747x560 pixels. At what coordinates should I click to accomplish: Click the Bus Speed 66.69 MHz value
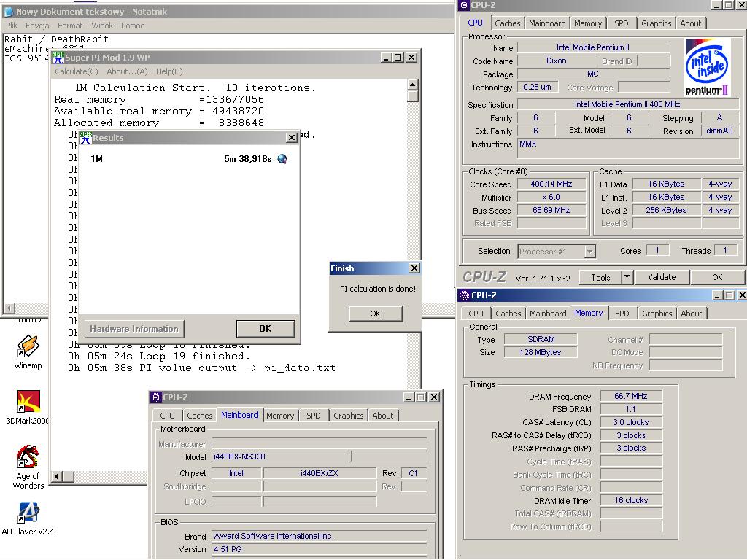(551, 210)
